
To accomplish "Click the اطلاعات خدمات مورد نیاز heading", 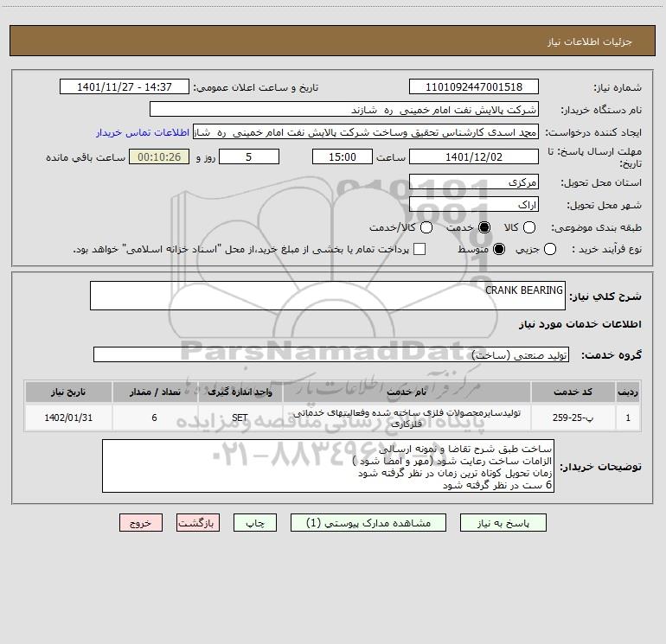I will coord(580,324).
